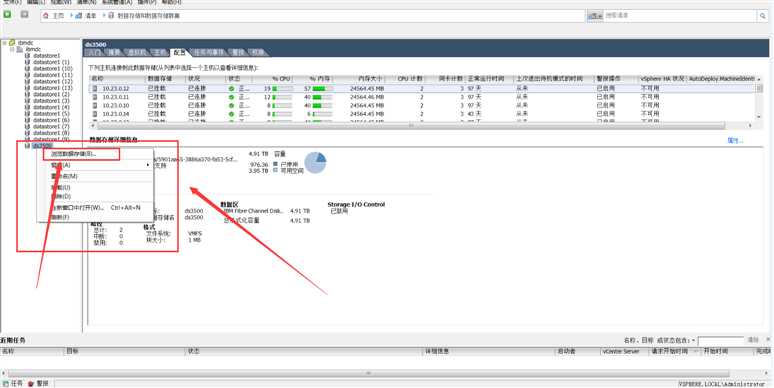774x388 pixels.
Task: Choose 重命名(M) in the context menu
Action: click(x=96, y=176)
